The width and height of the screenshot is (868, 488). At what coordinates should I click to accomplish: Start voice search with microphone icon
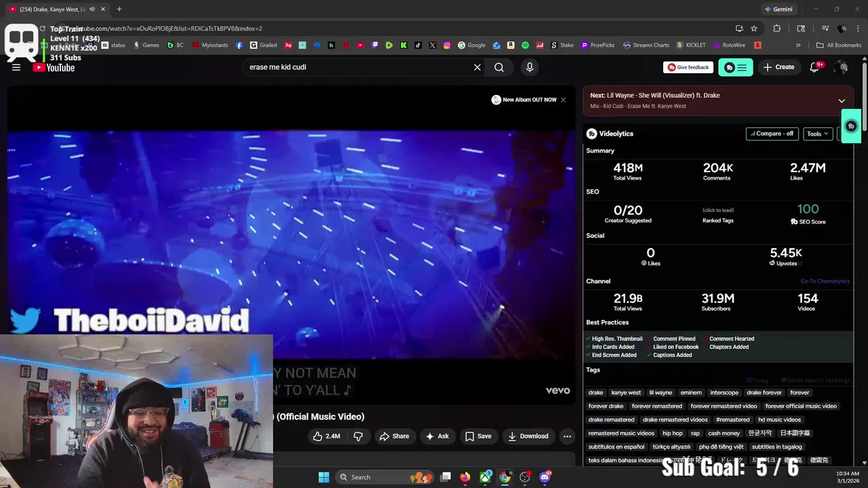[x=530, y=67]
